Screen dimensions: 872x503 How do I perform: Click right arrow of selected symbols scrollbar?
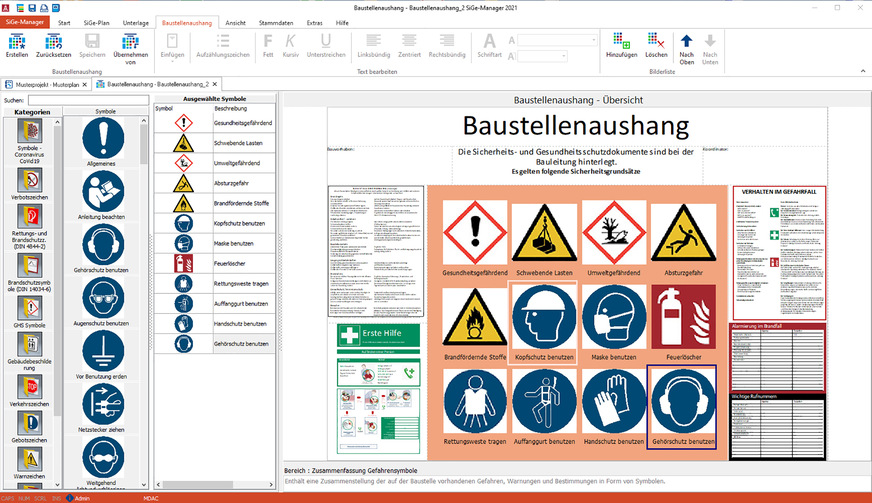point(271,485)
